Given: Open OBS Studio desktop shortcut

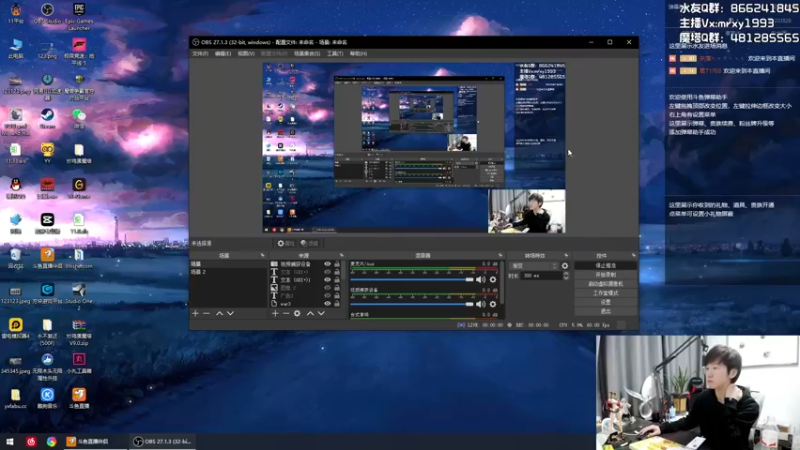Looking at the screenshot, I should click(x=47, y=14).
